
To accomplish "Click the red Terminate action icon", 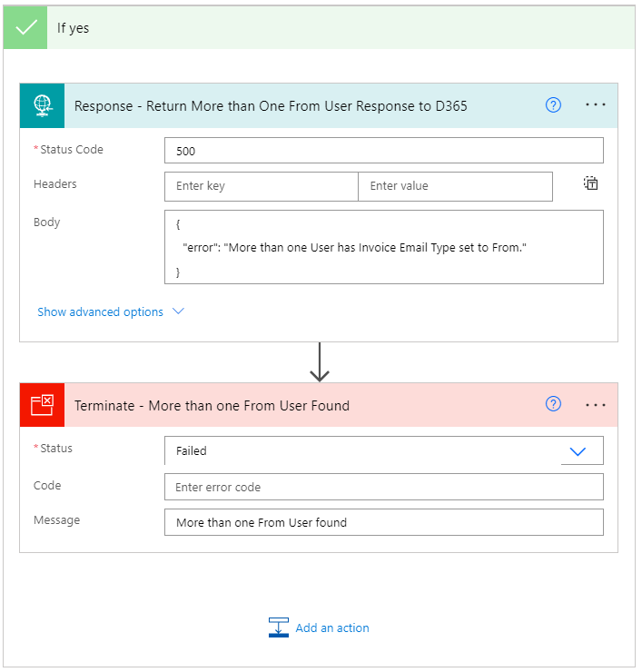I will (43, 405).
